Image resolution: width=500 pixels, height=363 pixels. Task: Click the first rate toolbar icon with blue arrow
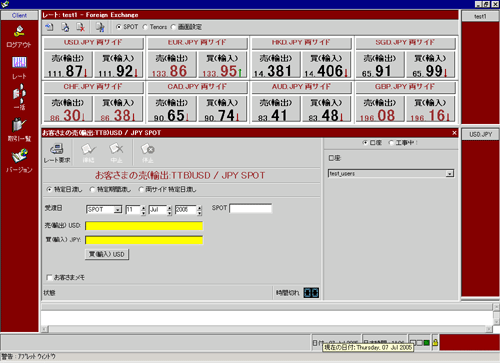[49, 27]
